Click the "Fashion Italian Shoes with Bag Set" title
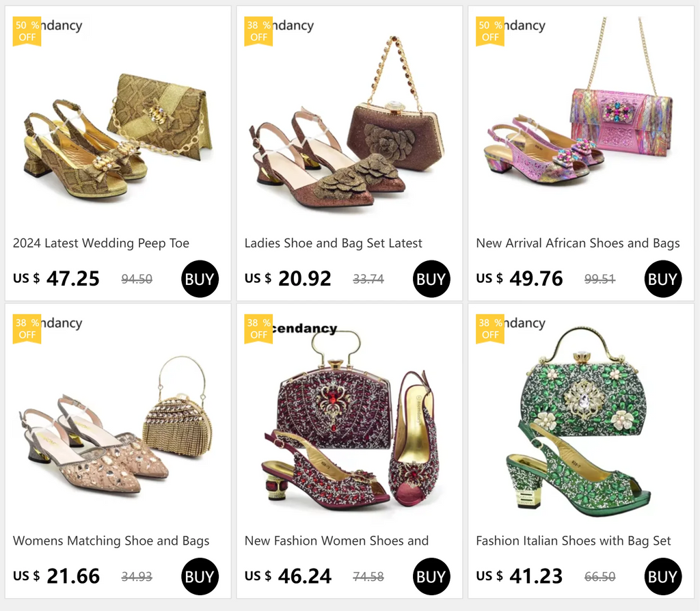Viewport: 700px width, 611px height. [x=574, y=541]
